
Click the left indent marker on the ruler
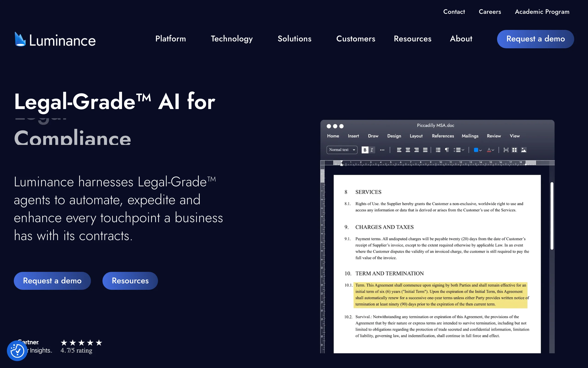tap(341, 163)
